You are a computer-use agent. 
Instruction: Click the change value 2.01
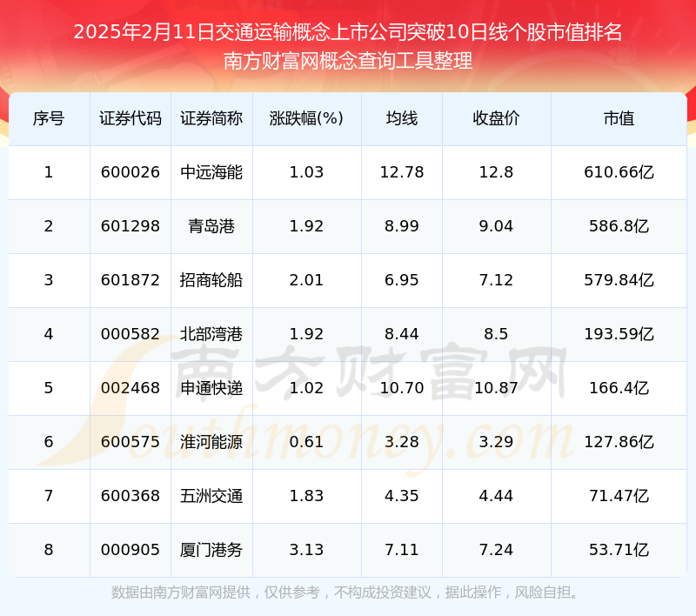point(306,280)
